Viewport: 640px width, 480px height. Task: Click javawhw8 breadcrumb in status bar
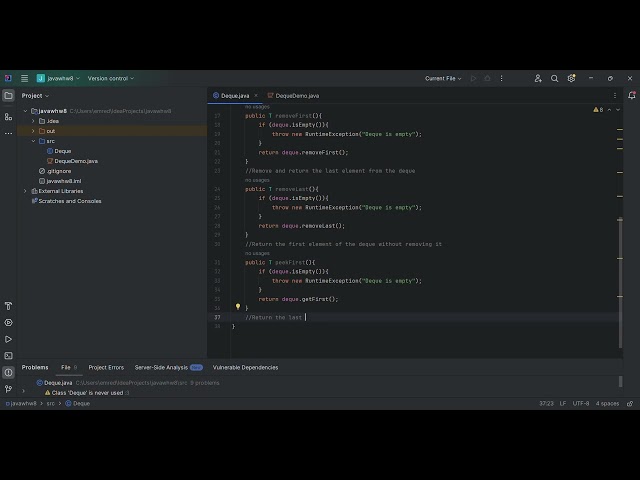21,404
